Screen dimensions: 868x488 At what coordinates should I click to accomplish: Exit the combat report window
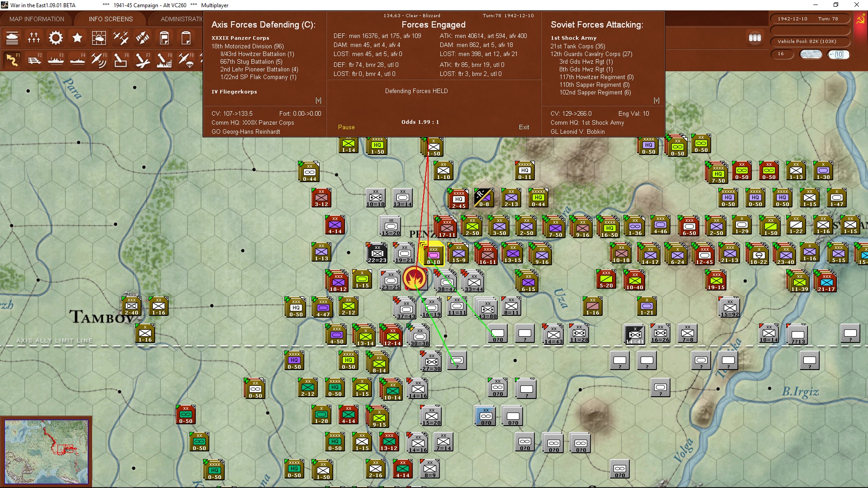pos(524,127)
